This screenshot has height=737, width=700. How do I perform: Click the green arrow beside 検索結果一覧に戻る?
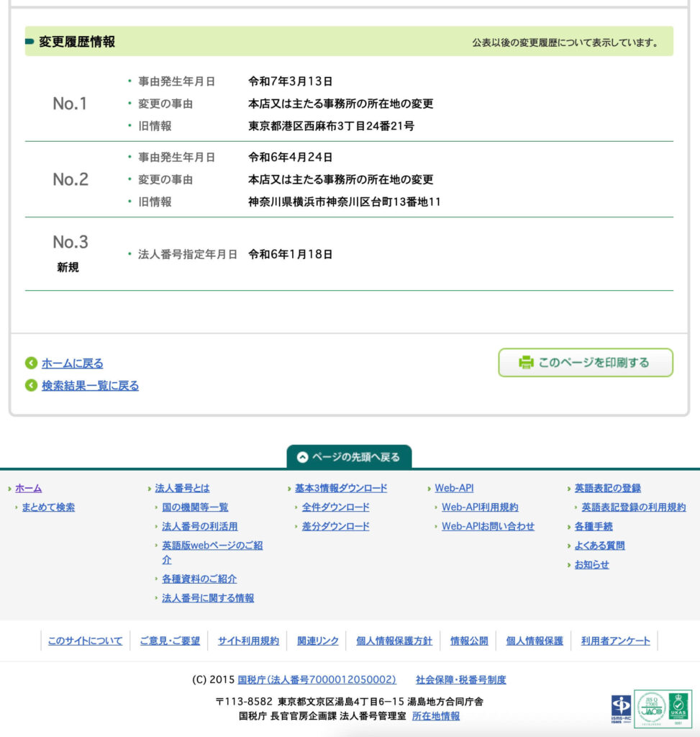[31, 386]
